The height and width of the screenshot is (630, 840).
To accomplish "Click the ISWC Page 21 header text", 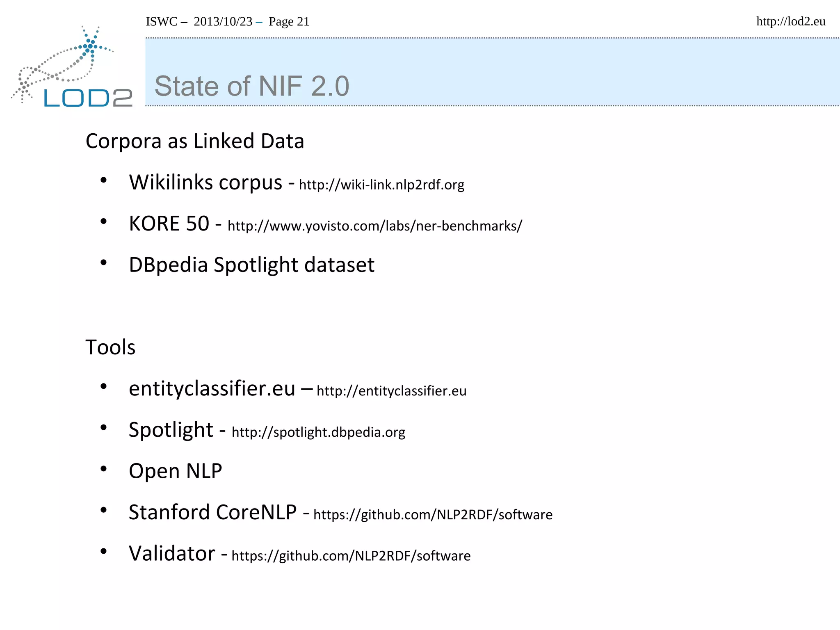I will 228,21.
